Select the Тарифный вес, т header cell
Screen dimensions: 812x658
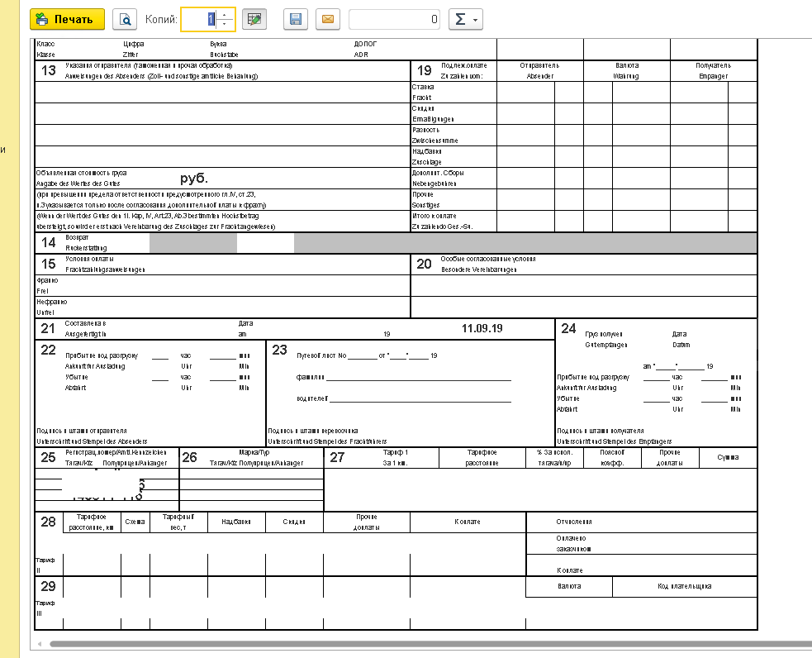tap(178, 522)
